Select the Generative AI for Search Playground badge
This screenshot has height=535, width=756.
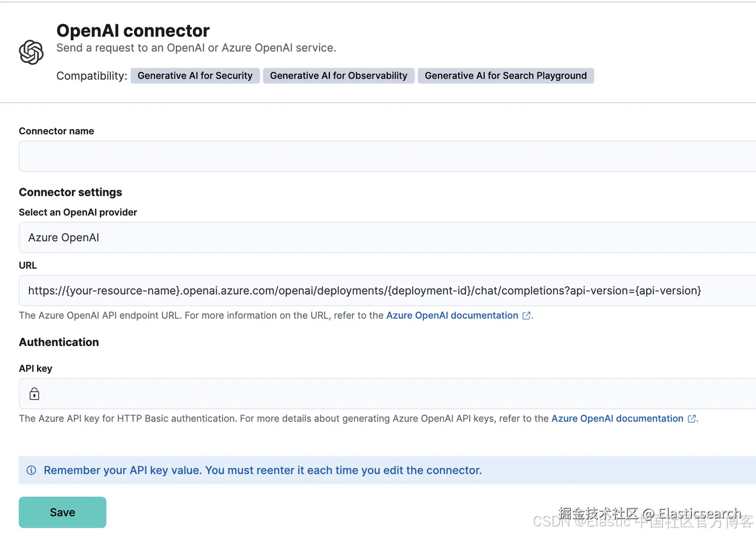[505, 76]
